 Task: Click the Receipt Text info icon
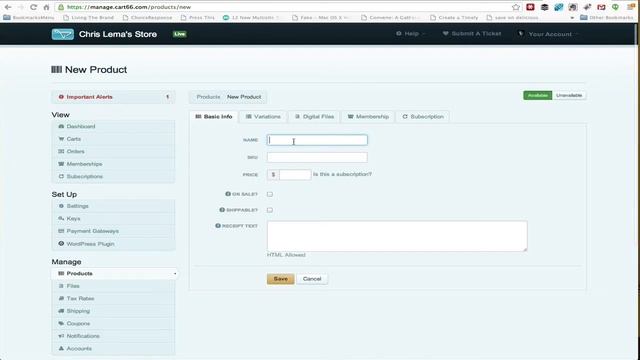click(218, 226)
